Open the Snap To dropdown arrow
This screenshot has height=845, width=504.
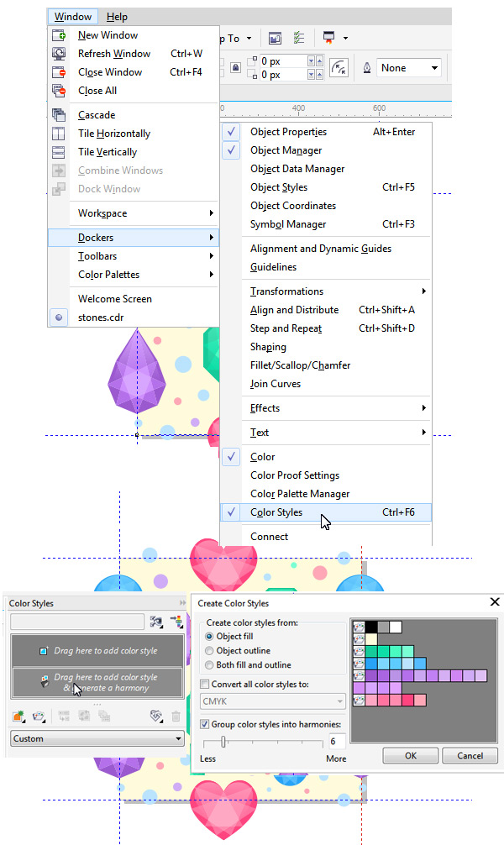pyautogui.click(x=249, y=39)
